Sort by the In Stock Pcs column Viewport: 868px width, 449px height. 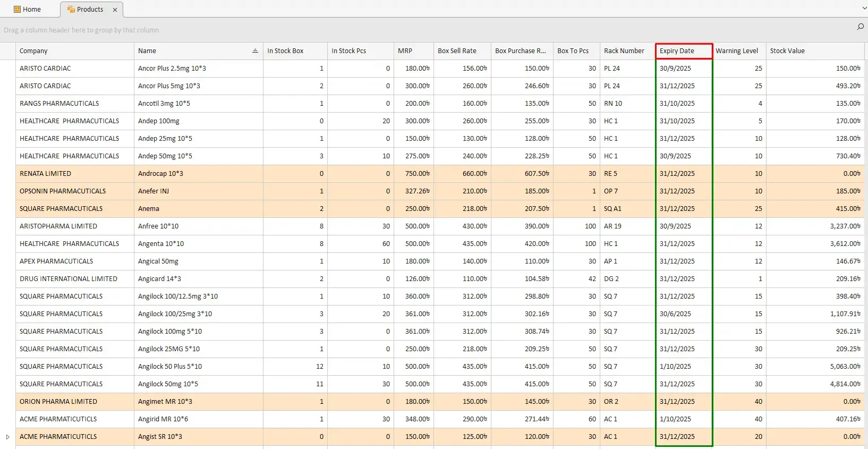click(x=361, y=51)
